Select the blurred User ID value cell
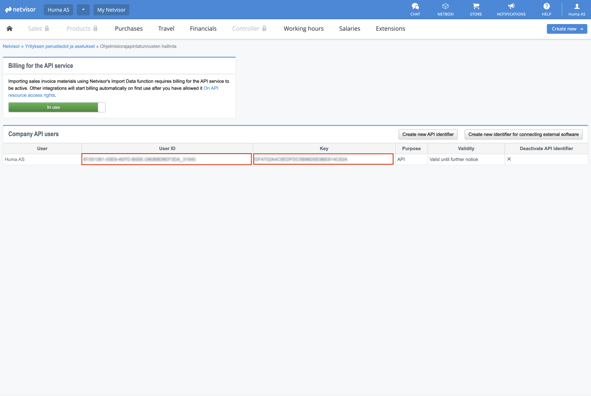591x396 pixels. (167, 159)
